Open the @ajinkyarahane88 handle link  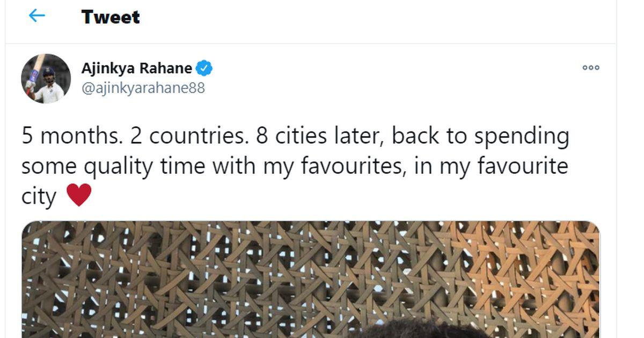pyautogui.click(x=143, y=87)
